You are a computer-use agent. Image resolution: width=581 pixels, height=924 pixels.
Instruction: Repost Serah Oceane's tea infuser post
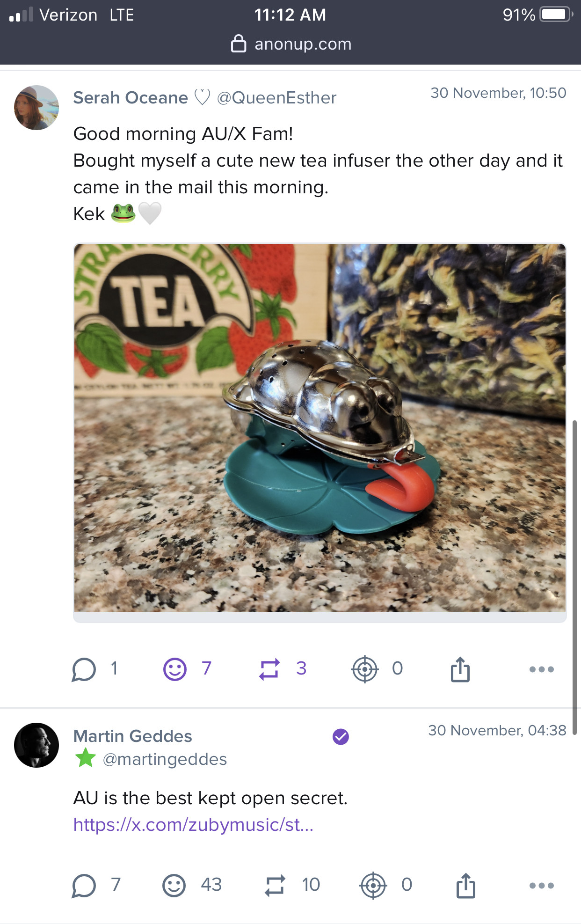coord(269,669)
